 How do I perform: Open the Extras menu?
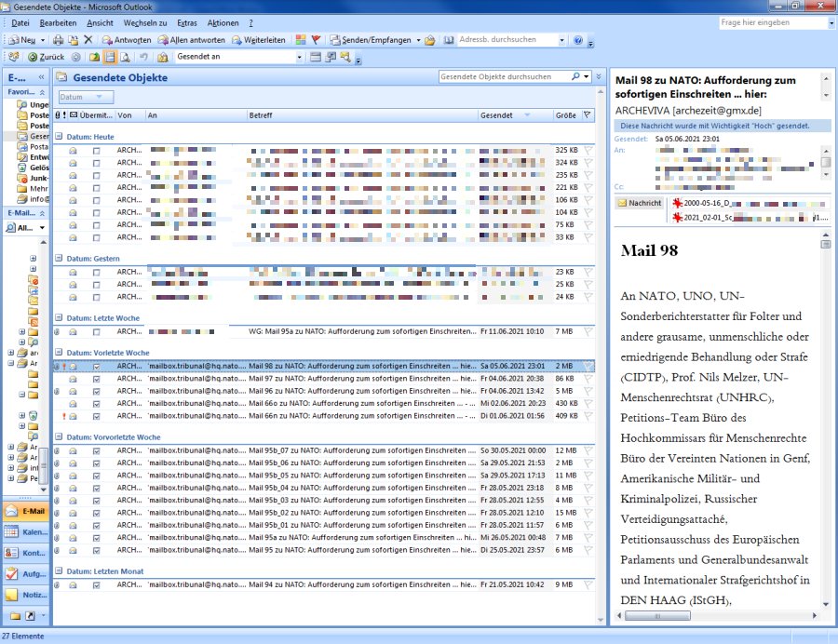click(x=187, y=23)
